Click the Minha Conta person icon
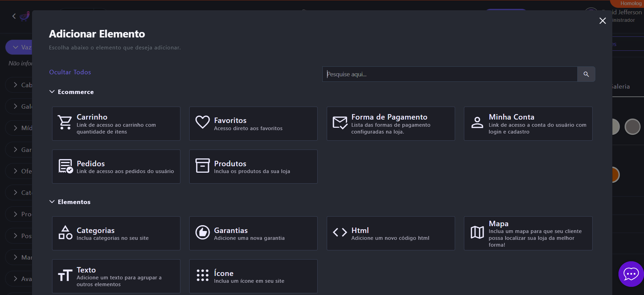Image resolution: width=644 pixels, height=295 pixels. pos(477,122)
